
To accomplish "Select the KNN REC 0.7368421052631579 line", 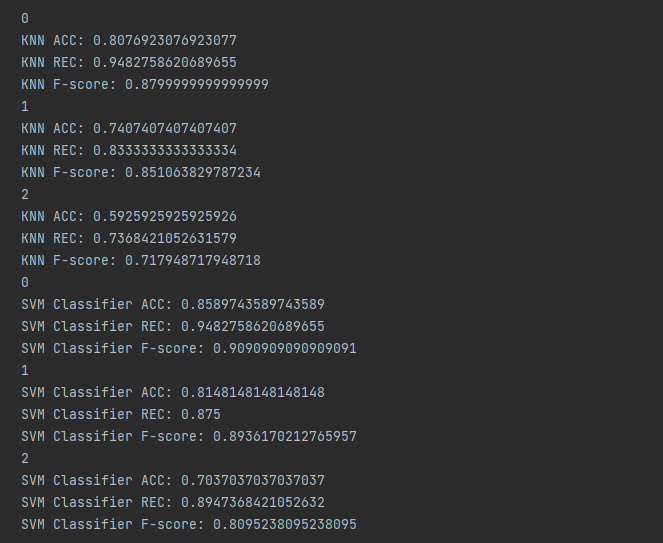I will [x=129, y=239].
